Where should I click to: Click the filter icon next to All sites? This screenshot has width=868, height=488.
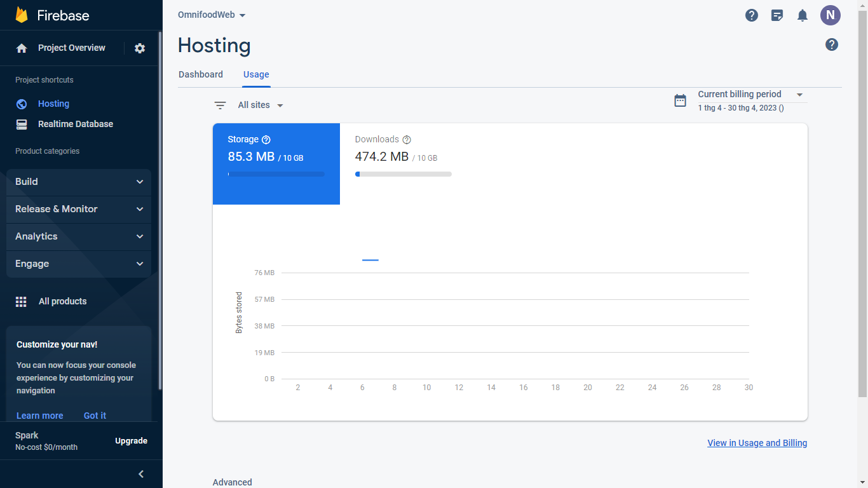coord(220,105)
